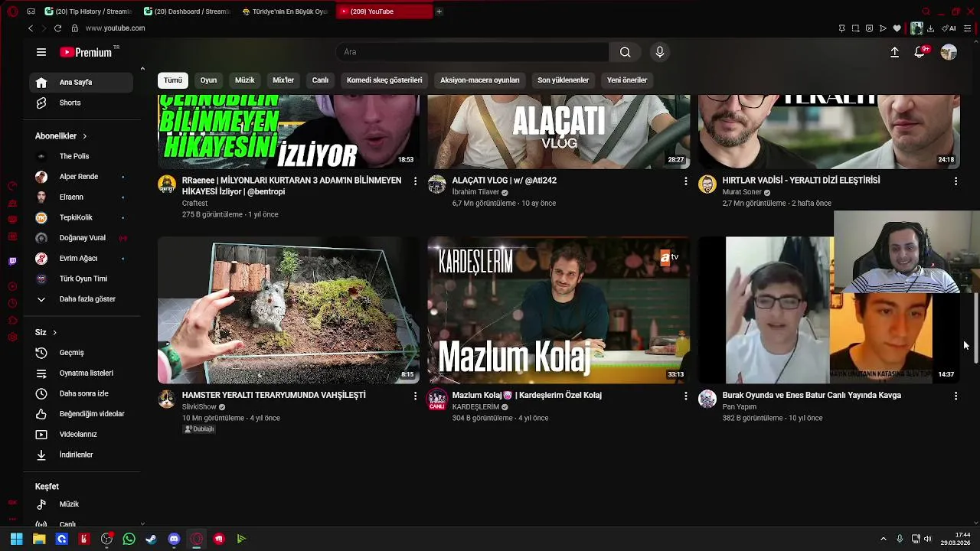Click the Ara search input field

coord(472,52)
